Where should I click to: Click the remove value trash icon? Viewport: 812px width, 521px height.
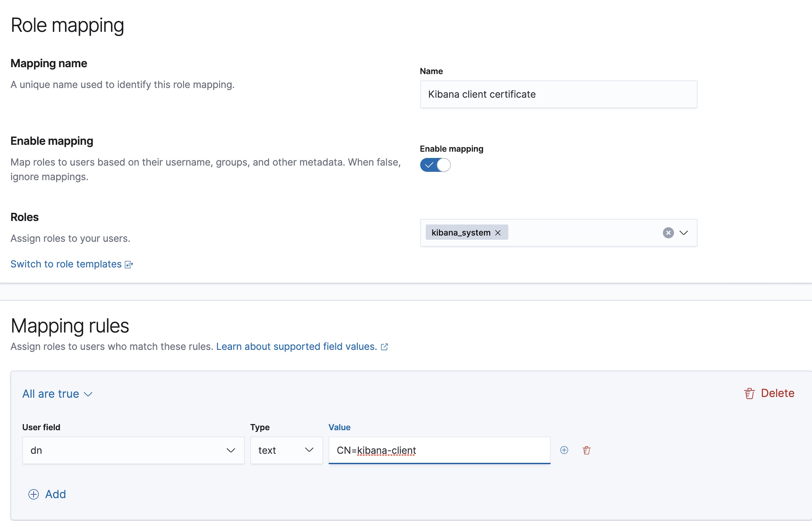[587, 450]
